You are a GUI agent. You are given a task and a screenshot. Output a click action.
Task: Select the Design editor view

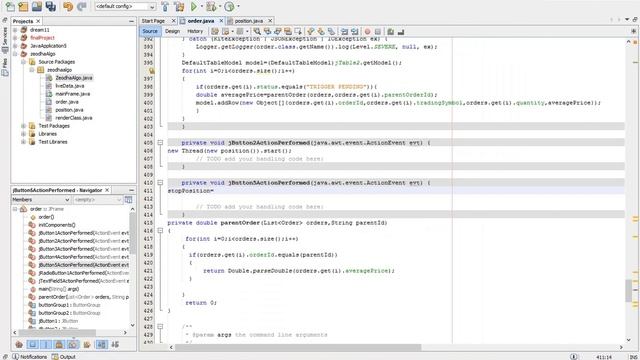[x=172, y=31]
